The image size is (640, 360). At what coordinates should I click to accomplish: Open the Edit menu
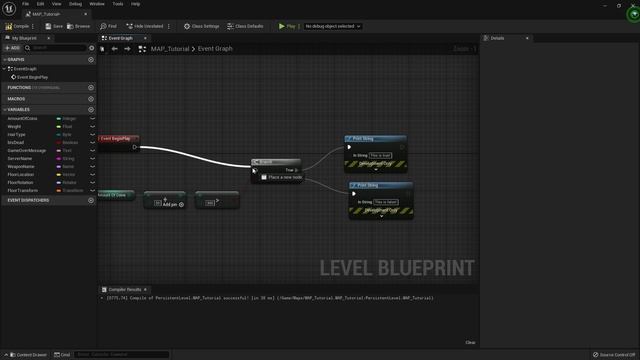click(x=40, y=4)
